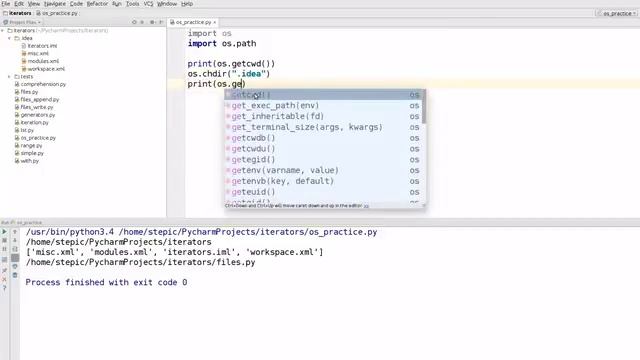Open the VCS menu
Screen dimensions: 640x360
[149, 4]
